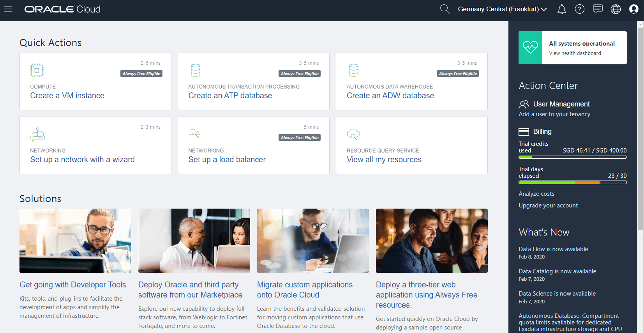Open Create a VM instance link

67,96
